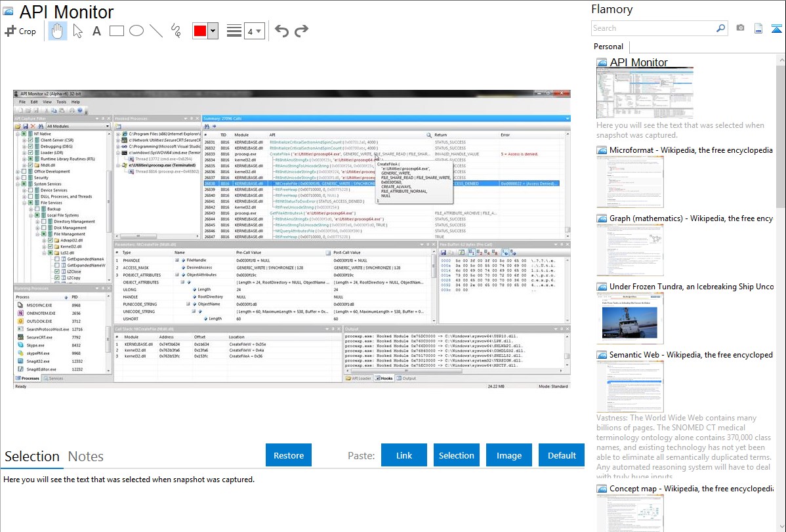The height and width of the screenshot is (532, 786).
Task: Select the rectangle shape tool
Action: coord(117,31)
